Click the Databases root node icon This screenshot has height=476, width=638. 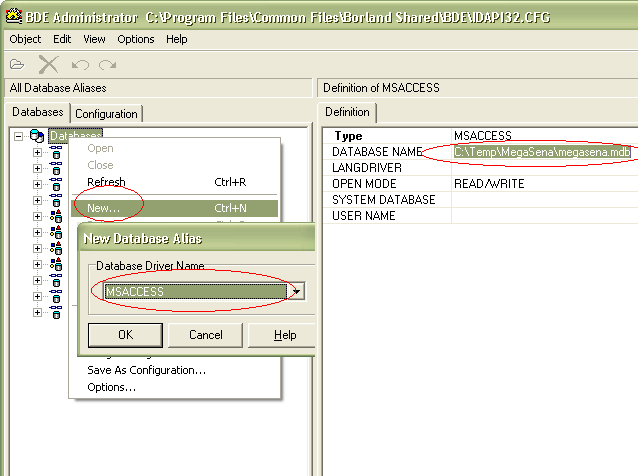[37, 136]
